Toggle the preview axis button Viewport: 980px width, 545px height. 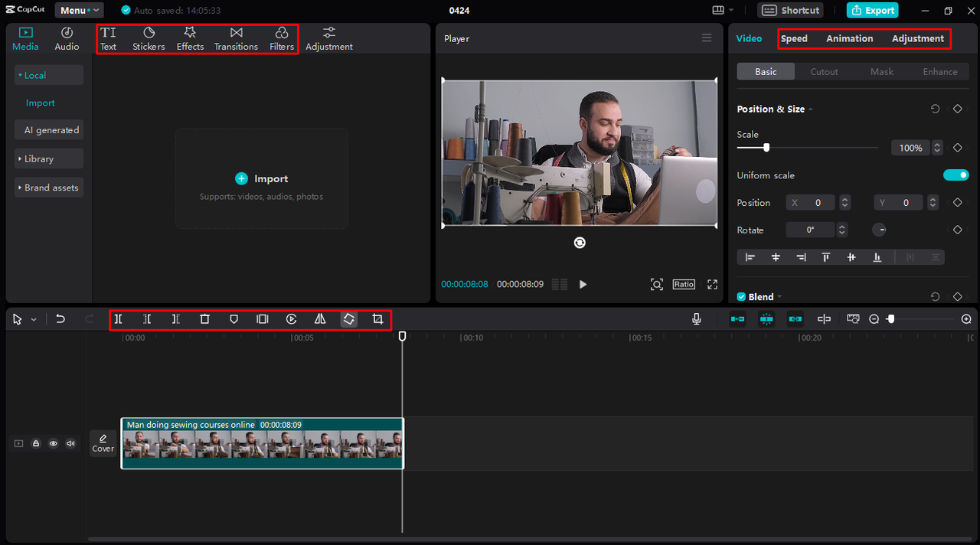click(x=824, y=319)
